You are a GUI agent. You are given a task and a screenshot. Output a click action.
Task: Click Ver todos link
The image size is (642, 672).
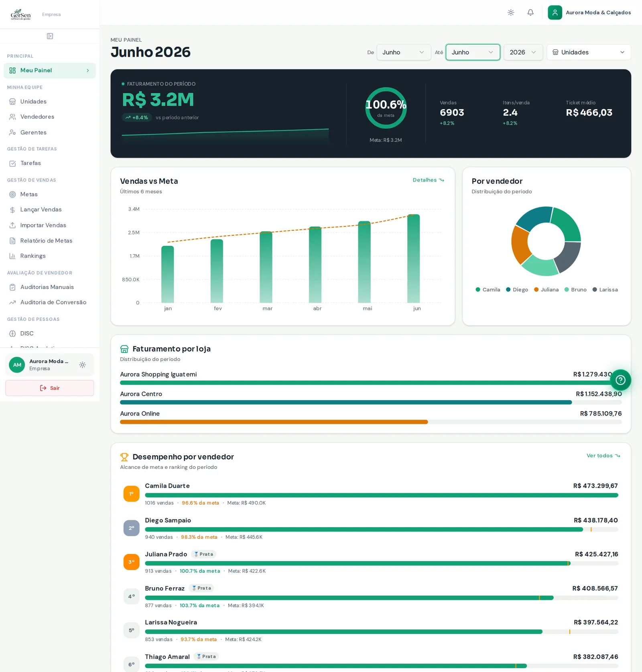point(603,456)
